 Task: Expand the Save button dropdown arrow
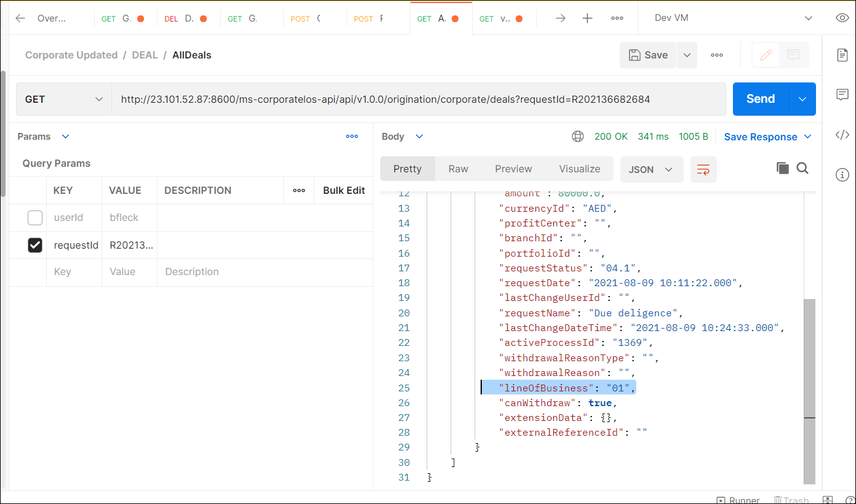(x=687, y=55)
